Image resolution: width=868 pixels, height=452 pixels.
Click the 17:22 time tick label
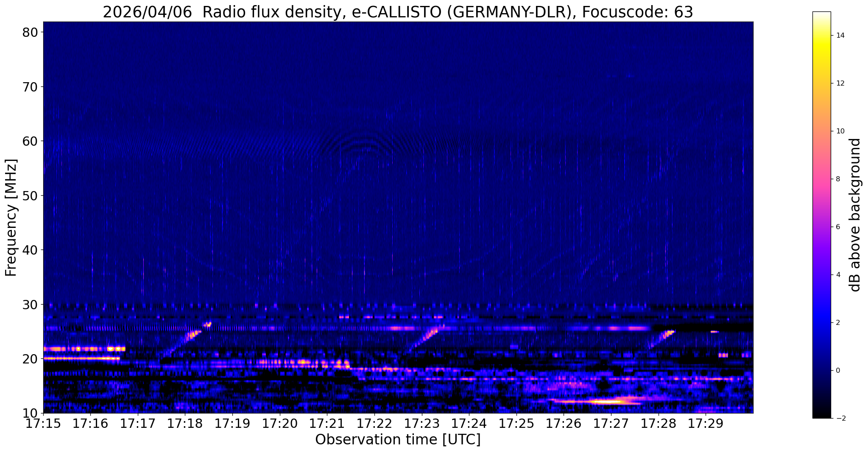click(374, 423)
